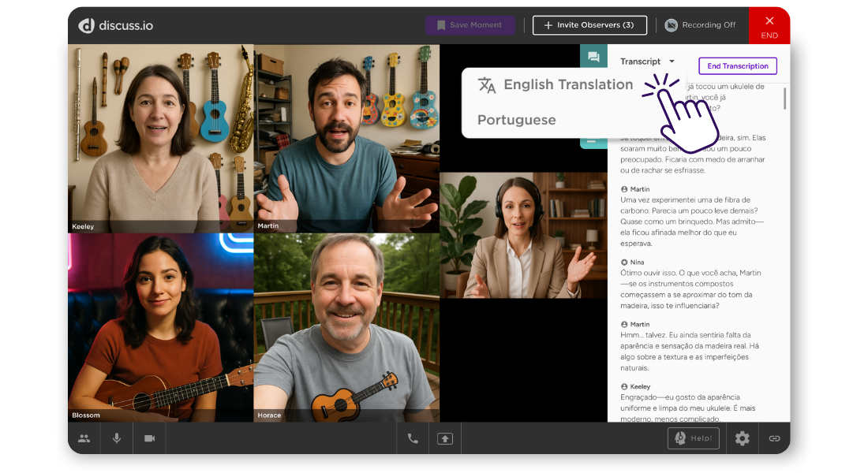This screenshot has height=473, width=868.
Task: Click the discuss.io logo
Action: (116, 25)
